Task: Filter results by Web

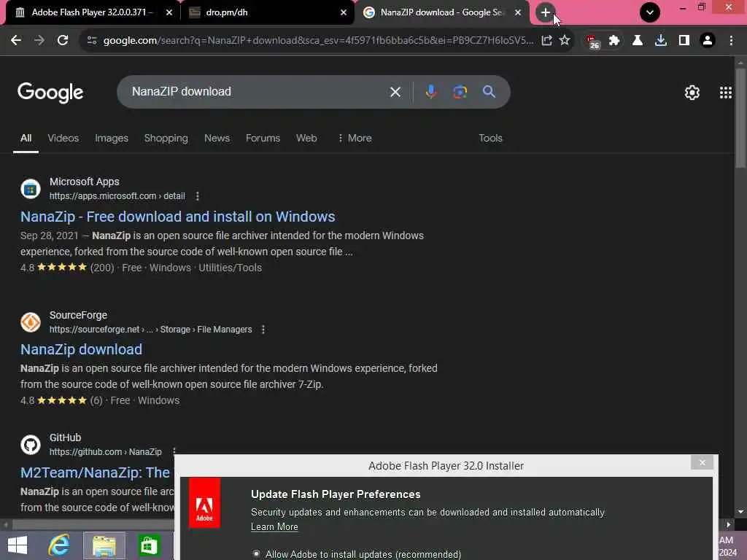Action: 306,138
